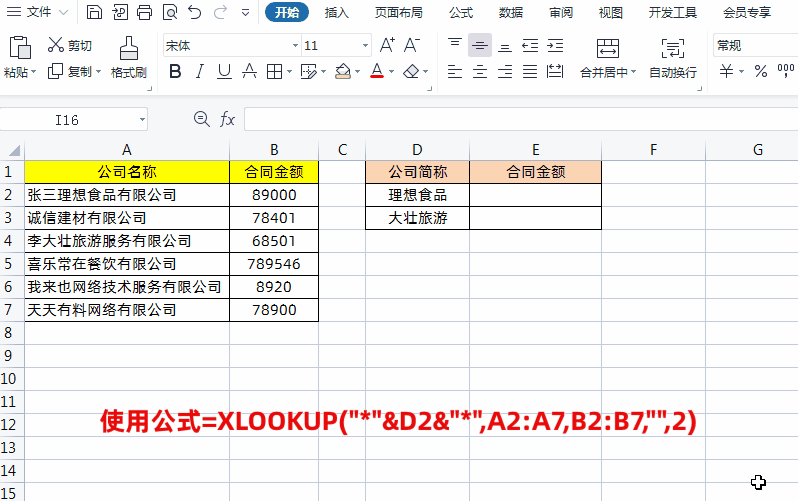Switch to 审阅 Review tab
The width and height of the screenshot is (798, 501).
561,12
